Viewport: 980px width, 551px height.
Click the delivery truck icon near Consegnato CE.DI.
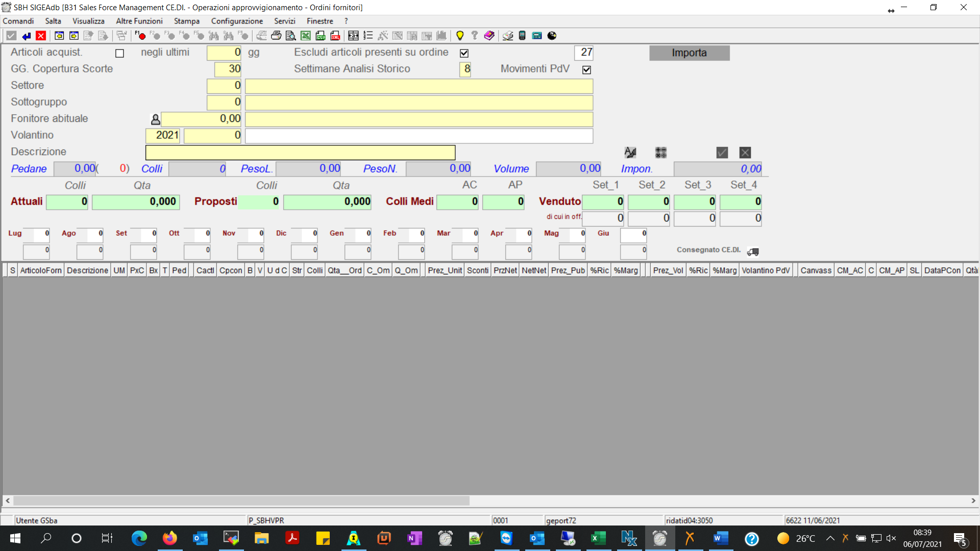[x=753, y=252]
